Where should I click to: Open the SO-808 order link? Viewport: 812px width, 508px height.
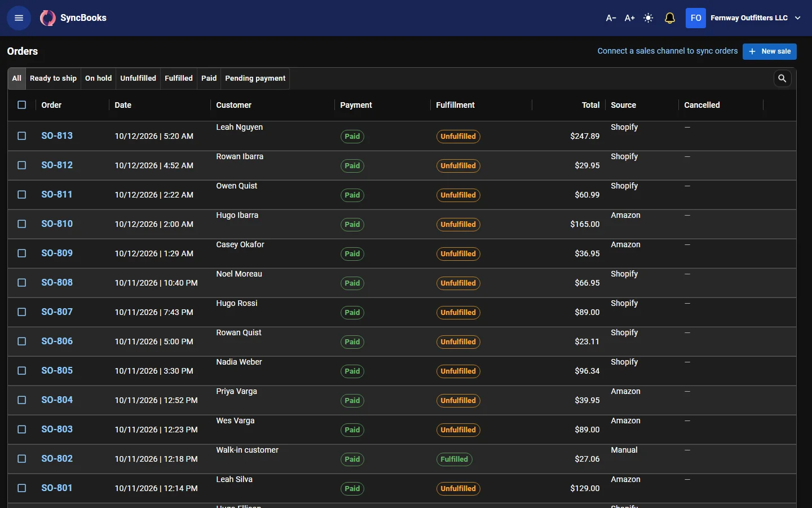(57, 283)
